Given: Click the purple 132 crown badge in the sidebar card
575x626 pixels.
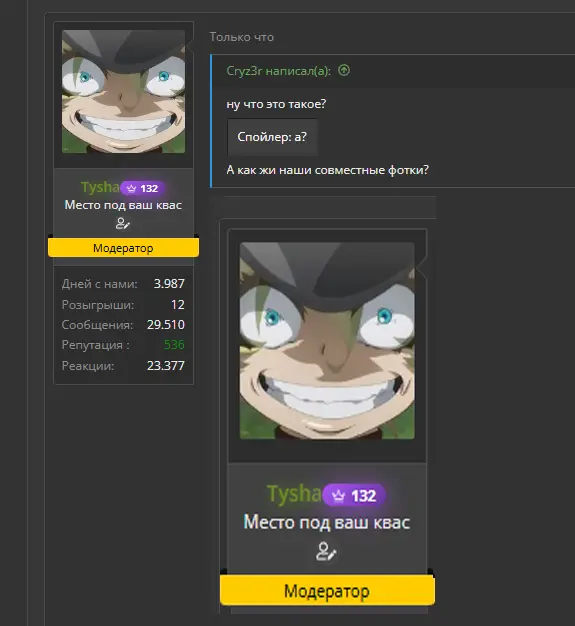Looking at the screenshot, I should pyautogui.click(x=143, y=188).
